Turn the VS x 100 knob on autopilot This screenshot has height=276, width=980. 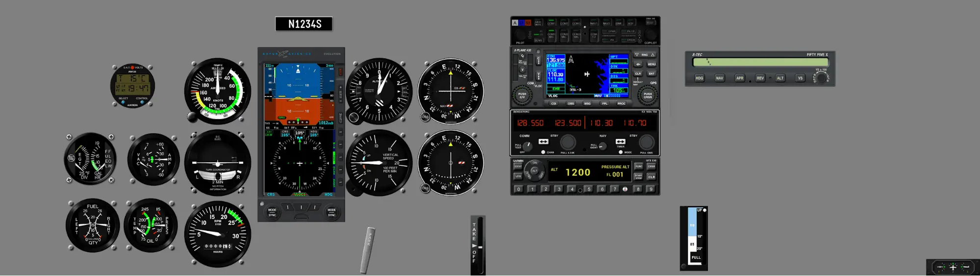(x=822, y=77)
